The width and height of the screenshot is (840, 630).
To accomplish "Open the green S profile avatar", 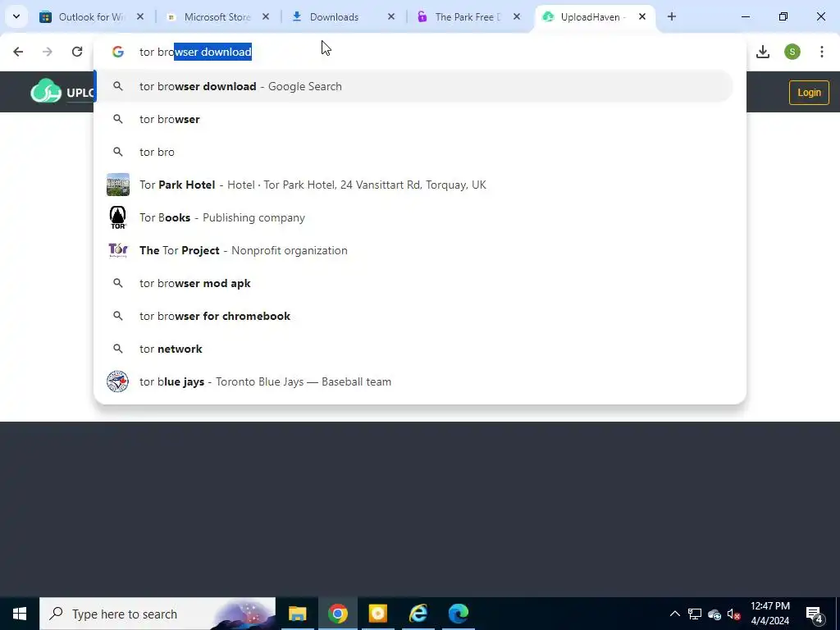I will [792, 52].
